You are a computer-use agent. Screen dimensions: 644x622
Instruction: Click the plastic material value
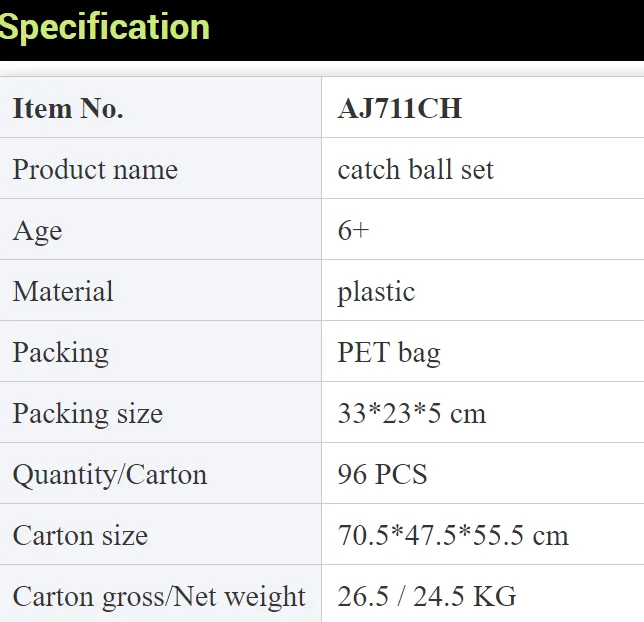pos(376,291)
